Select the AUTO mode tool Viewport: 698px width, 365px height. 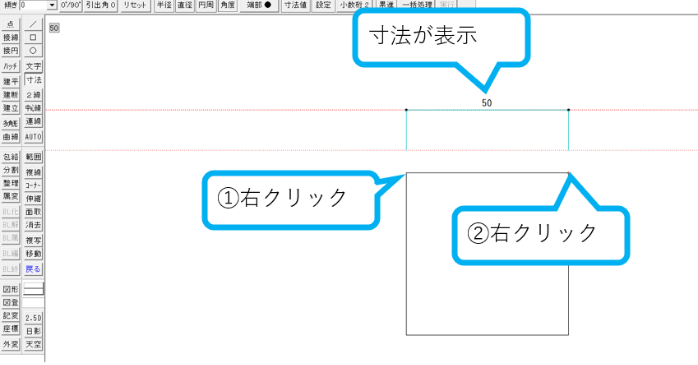[33, 137]
